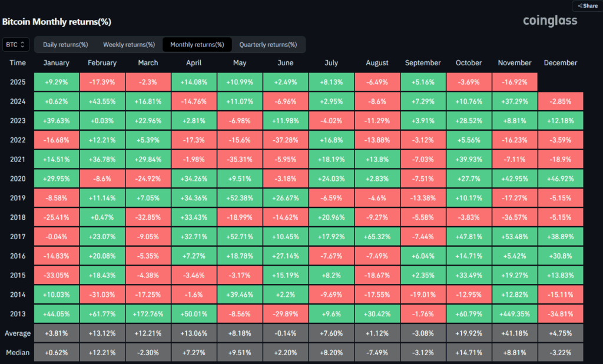Click the +449.35% November 2013 cell
This screenshot has width=603, height=364.
coord(515,315)
